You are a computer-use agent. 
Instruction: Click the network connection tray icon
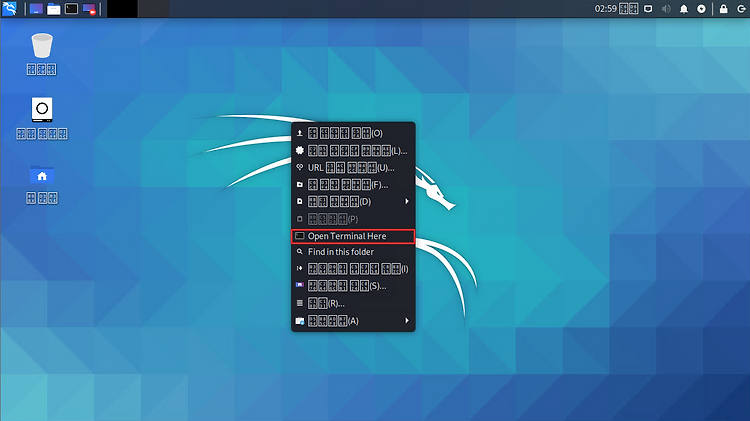648,9
